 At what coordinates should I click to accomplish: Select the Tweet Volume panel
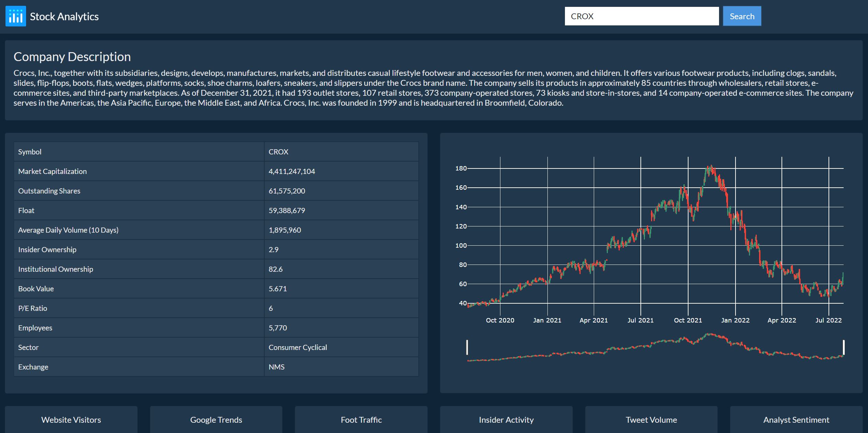651,419
